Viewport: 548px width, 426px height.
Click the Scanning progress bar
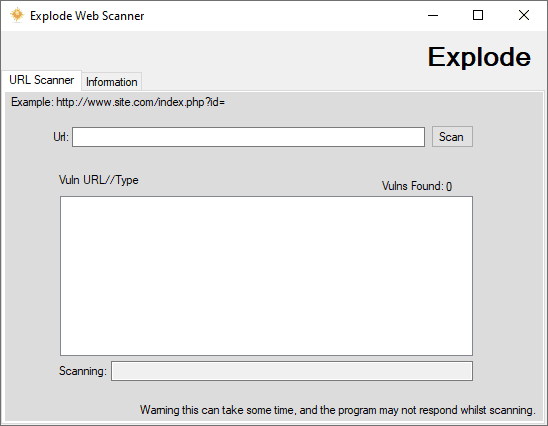pos(292,371)
